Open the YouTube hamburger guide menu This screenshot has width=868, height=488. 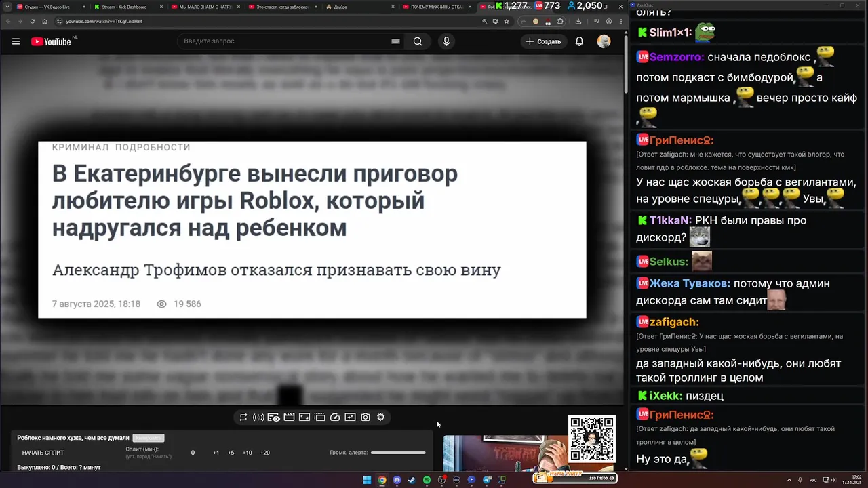pyautogui.click(x=16, y=41)
